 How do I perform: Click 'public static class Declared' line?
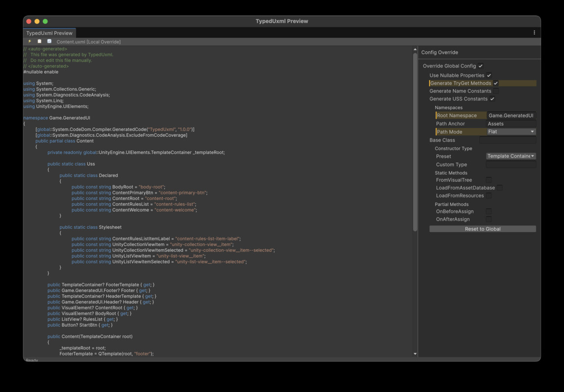[x=89, y=175]
